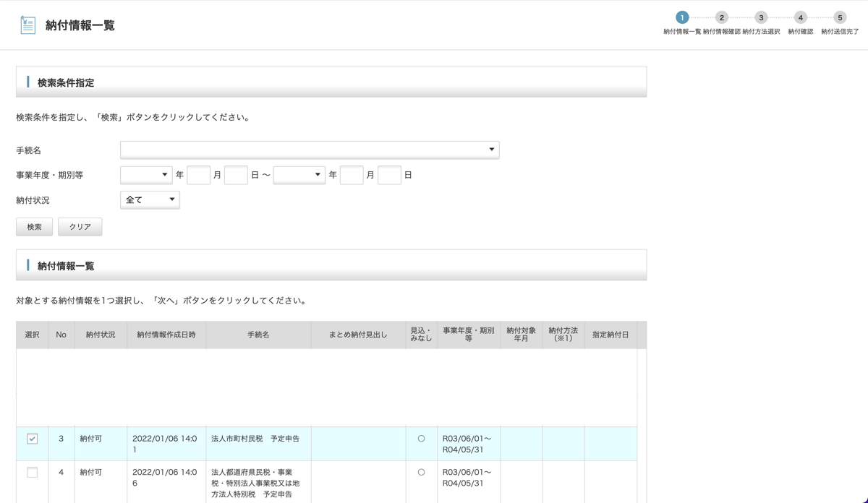Open the end era dropdown after the tilde
The image size is (868, 503).
click(x=299, y=175)
